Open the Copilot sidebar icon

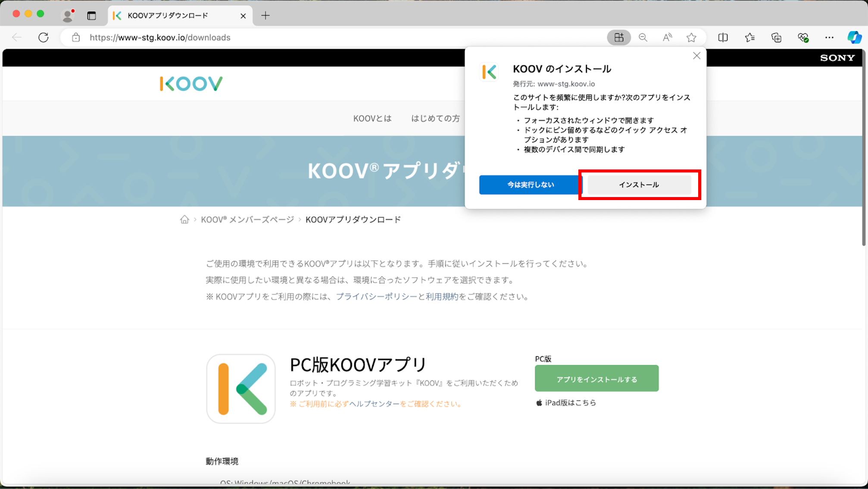[x=854, y=38]
